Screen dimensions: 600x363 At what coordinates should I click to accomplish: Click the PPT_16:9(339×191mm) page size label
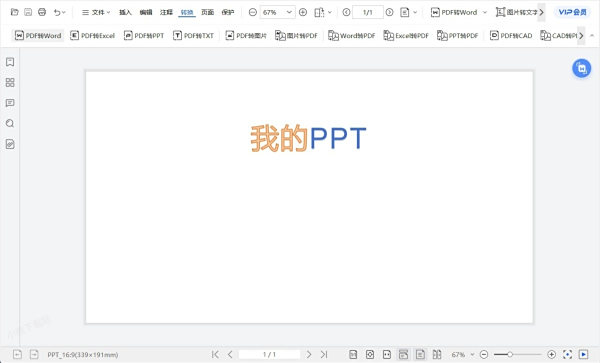click(x=83, y=355)
